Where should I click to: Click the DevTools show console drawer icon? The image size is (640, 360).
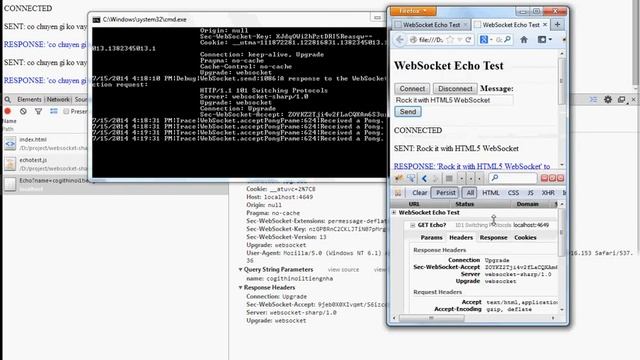tap(593, 99)
